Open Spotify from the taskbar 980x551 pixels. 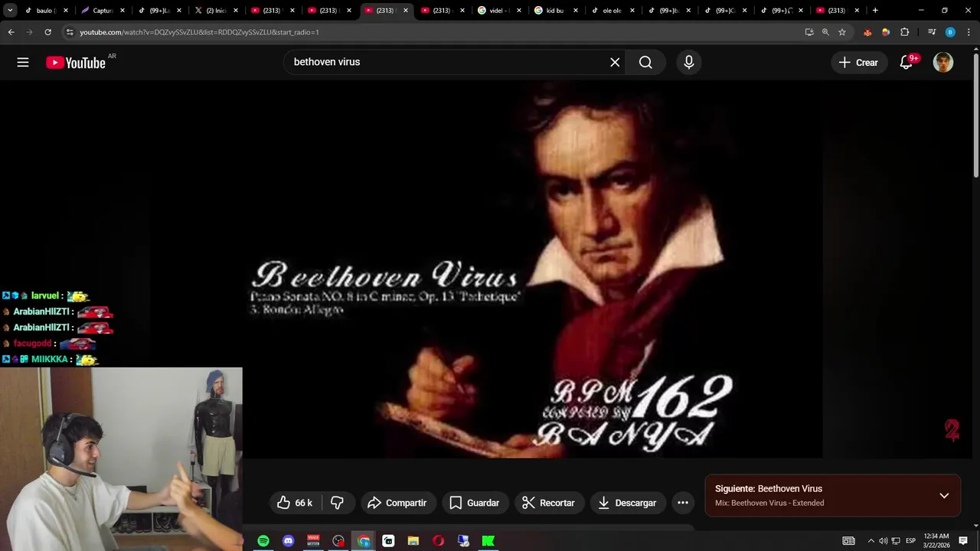[263, 541]
